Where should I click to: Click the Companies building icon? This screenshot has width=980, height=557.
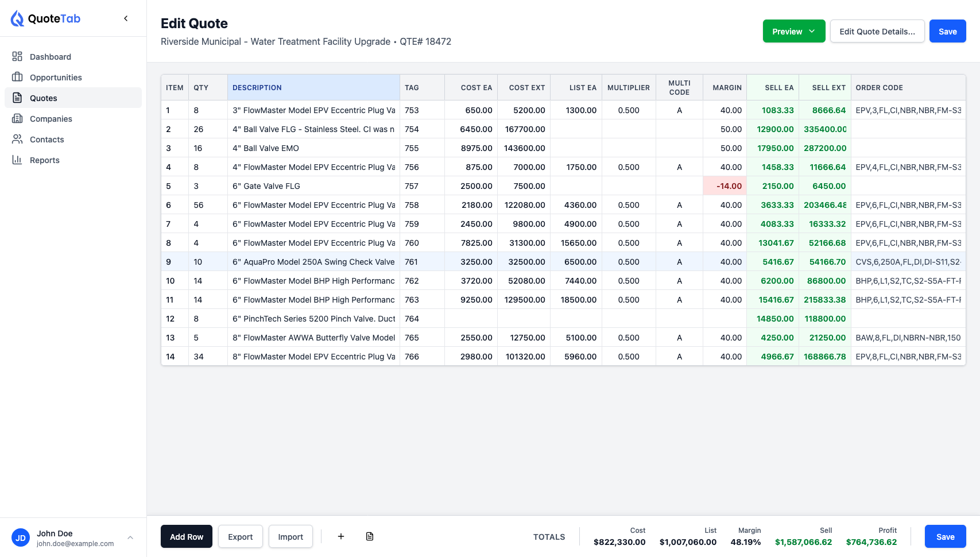tap(17, 118)
